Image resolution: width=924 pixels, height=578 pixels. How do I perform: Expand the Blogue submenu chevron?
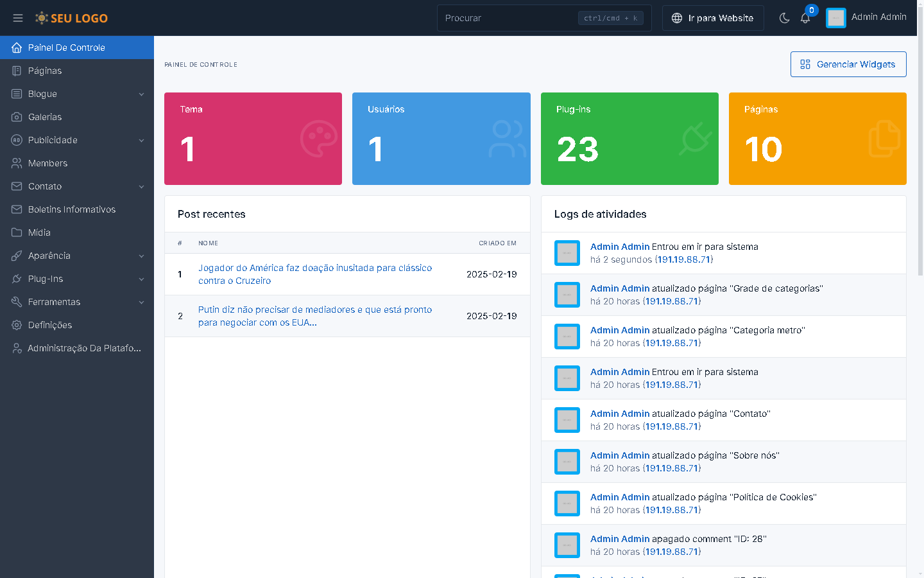click(x=141, y=94)
